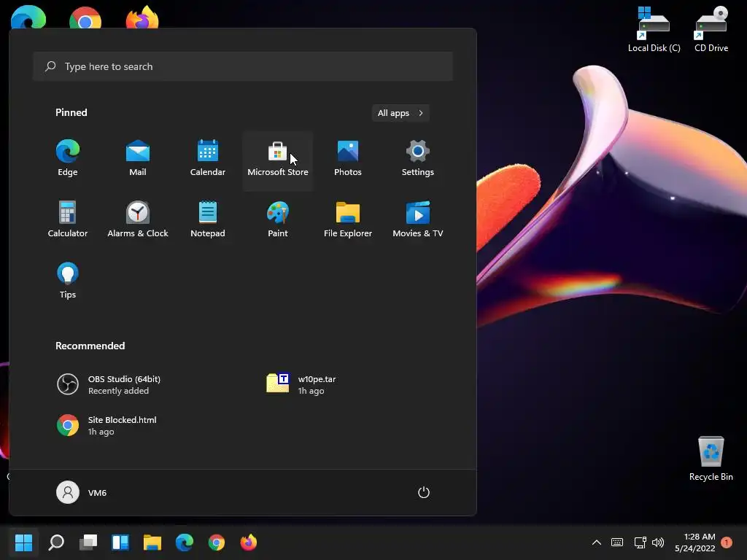The image size is (747, 560).
Task: Open the touch keyboard tray icon
Action: pyautogui.click(x=617, y=542)
